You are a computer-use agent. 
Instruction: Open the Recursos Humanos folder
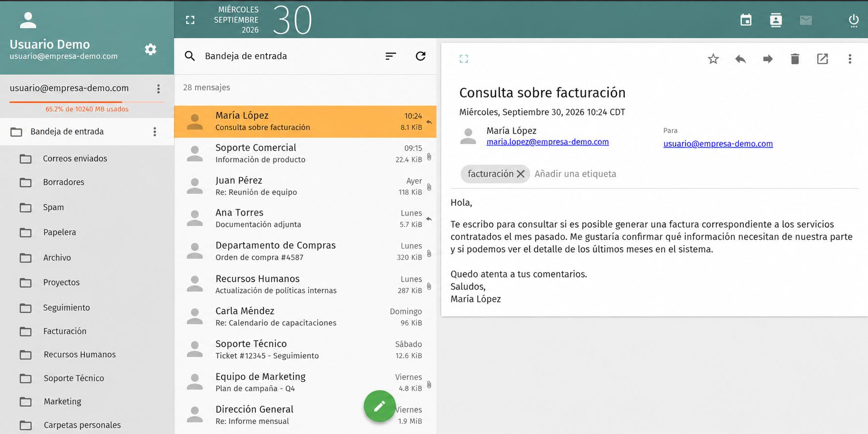point(87,355)
